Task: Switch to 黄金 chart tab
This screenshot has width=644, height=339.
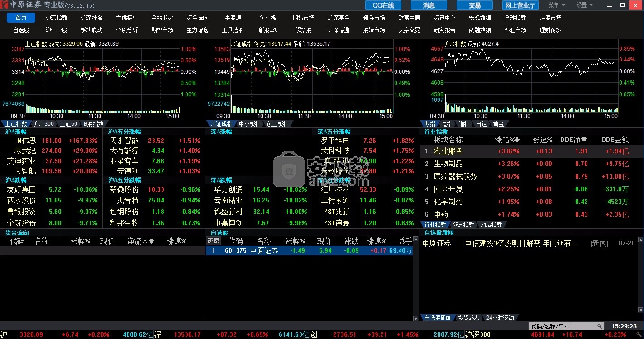Action: (499, 124)
